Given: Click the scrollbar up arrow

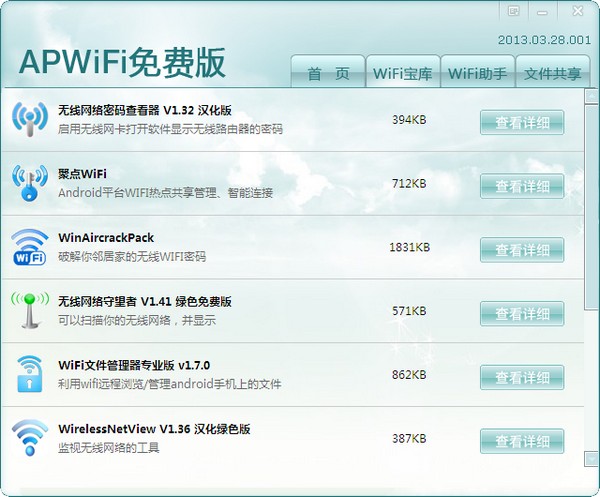Looking at the screenshot, I should click(591, 96).
